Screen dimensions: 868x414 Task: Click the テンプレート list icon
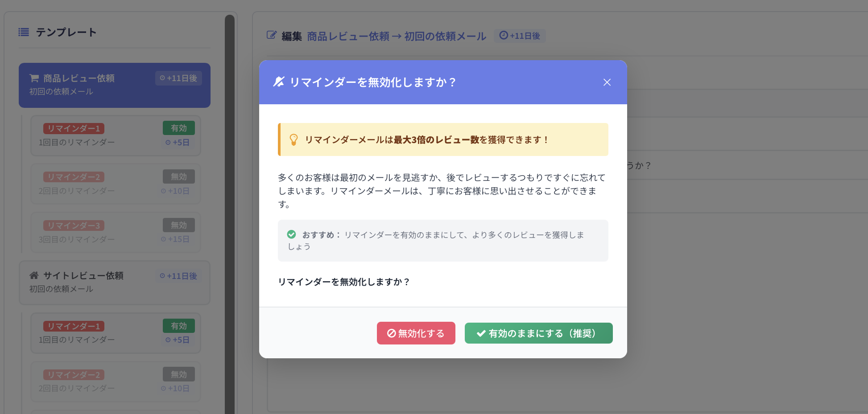tap(24, 32)
